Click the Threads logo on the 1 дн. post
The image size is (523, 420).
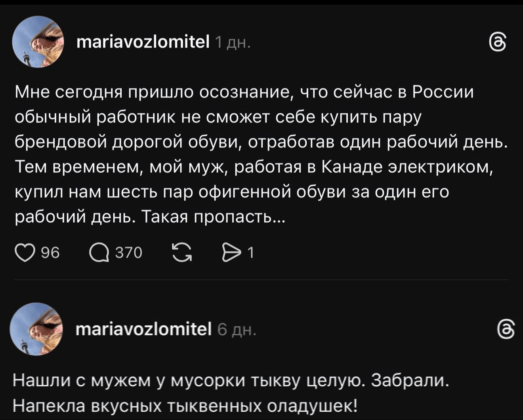click(x=497, y=42)
